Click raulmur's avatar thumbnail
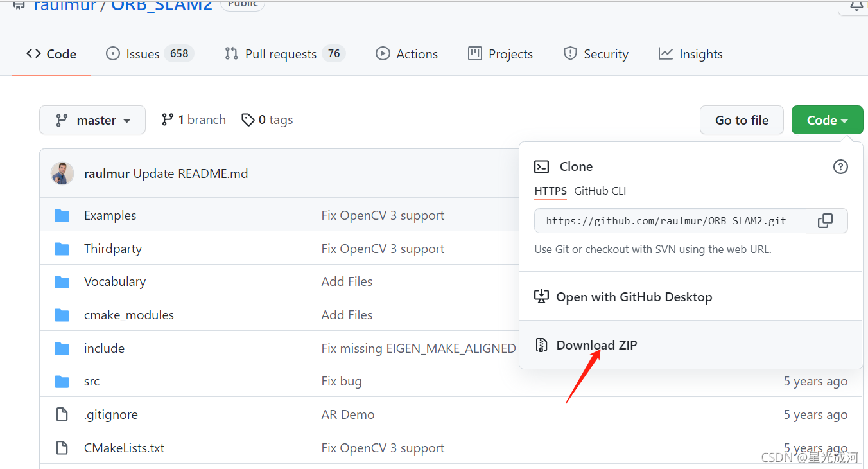Image resolution: width=868 pixels, height=469 pixels. pyautogui.click(x=62, y=173)
